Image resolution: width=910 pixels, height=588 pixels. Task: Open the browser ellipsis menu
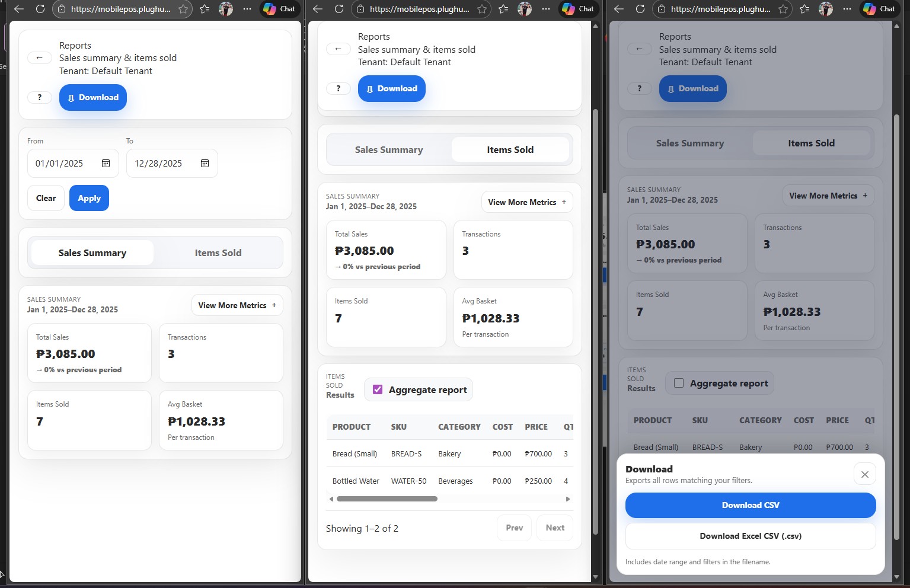click(247, 9)
